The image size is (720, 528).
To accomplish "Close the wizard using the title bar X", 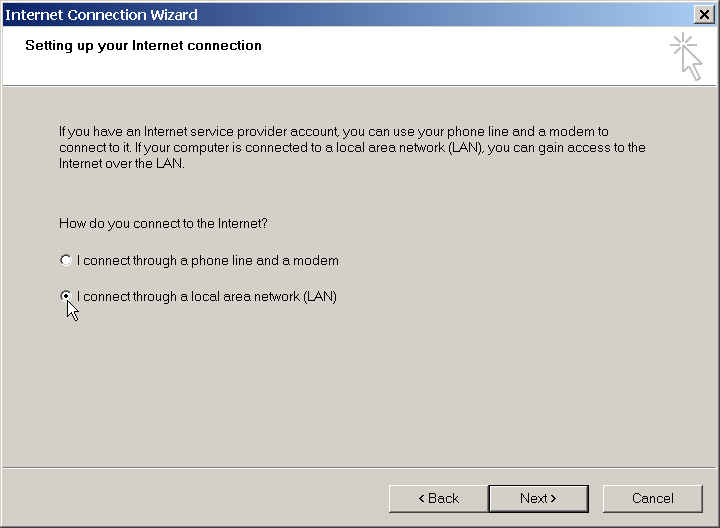I will [704, 15].
